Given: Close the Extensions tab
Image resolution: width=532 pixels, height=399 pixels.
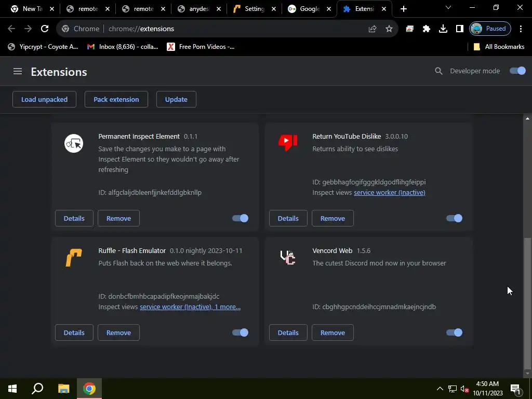Looking at the screenshot, I should click(x=384, y=9).
